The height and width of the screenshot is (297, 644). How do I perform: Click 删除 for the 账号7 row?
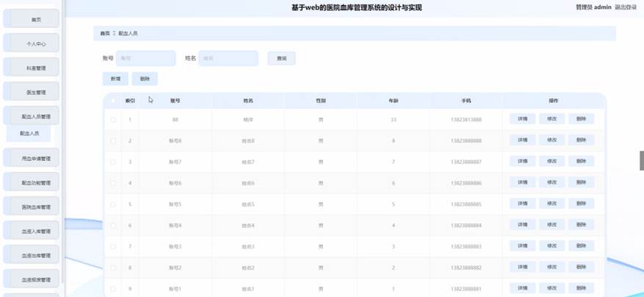coord(581,161)
